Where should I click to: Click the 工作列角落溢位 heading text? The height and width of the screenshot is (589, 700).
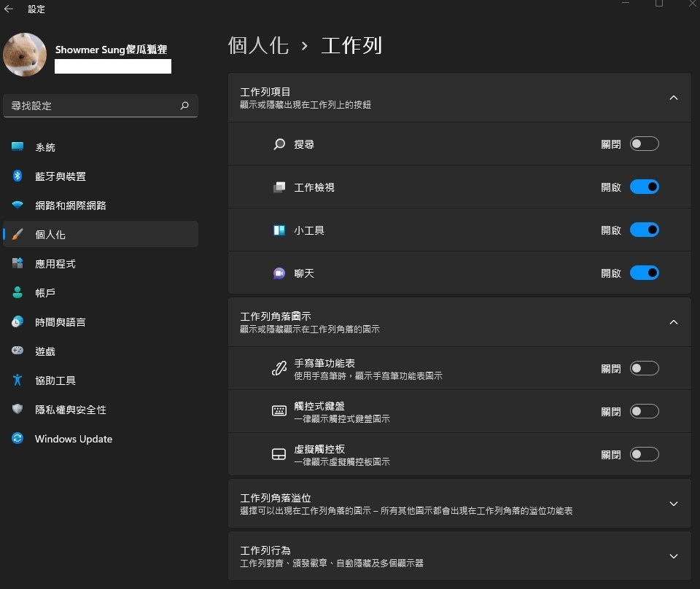click(x=276, y=498)
